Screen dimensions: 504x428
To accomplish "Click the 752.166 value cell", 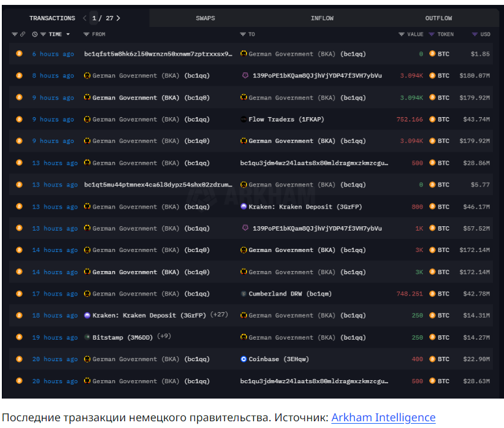I will 410,120.
